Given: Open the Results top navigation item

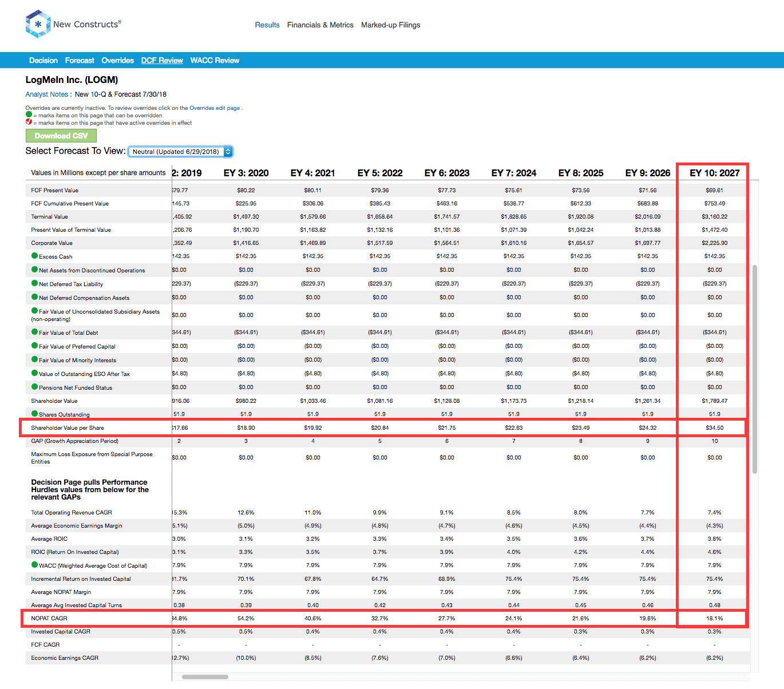Looking at the screenshot, I should (x=267, y=25).
